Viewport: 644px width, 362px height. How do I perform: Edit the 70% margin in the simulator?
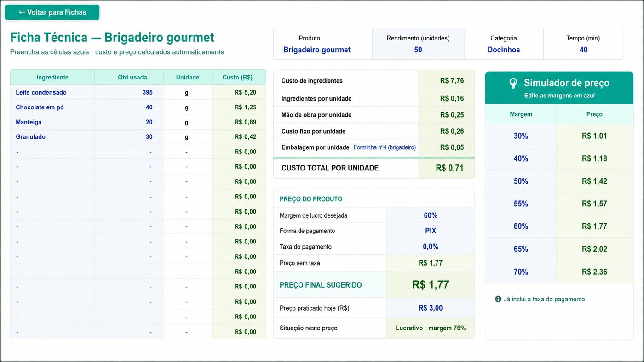[521, 272]
